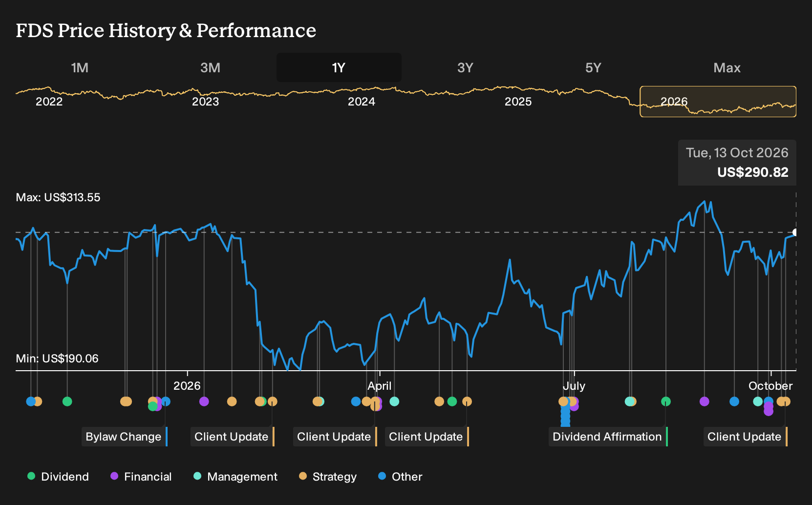This screenshot has width=812, height=505.
Task: Click the 2022 year label in the overview chart
Action: point(49,102)
